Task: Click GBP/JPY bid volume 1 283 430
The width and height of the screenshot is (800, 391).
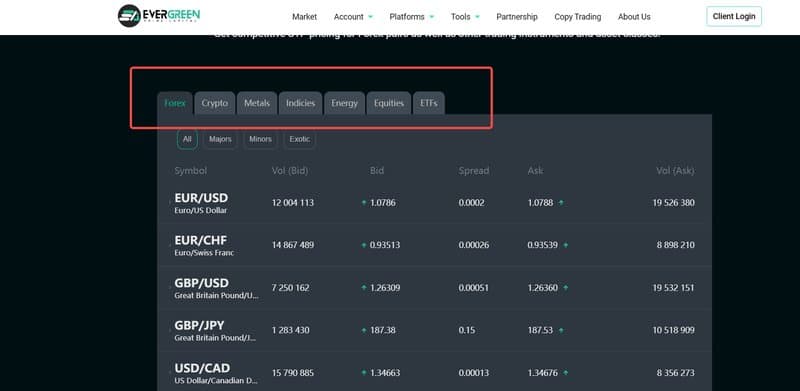Action: point(291,330)
